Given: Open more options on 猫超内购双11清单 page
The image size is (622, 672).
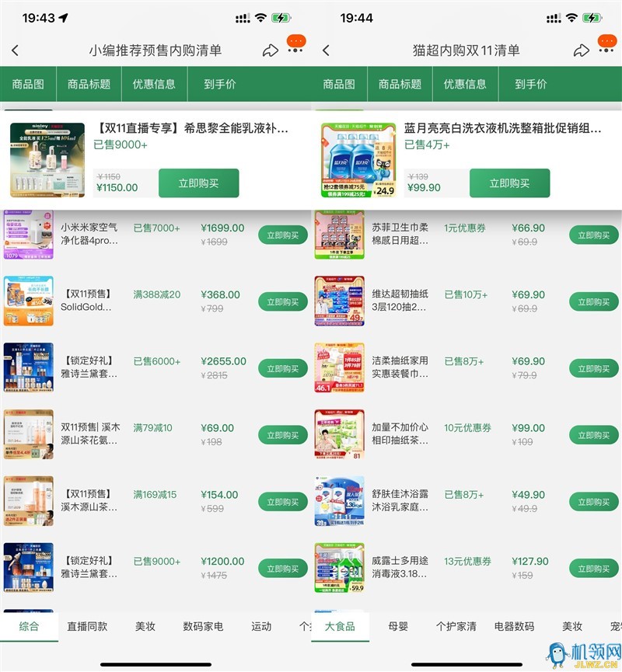Looking at the screenshot, I should point(606,50).
